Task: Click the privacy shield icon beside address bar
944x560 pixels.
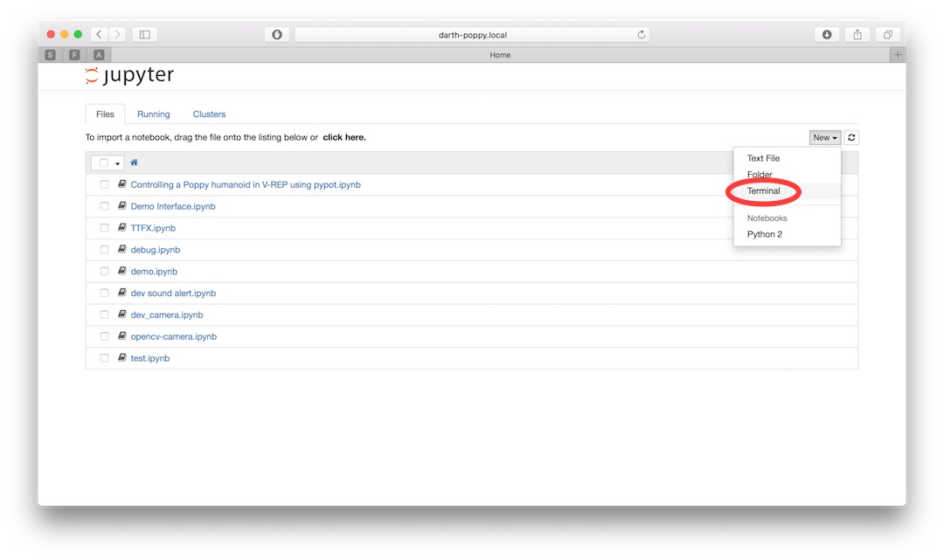Action: click(277, 34)
